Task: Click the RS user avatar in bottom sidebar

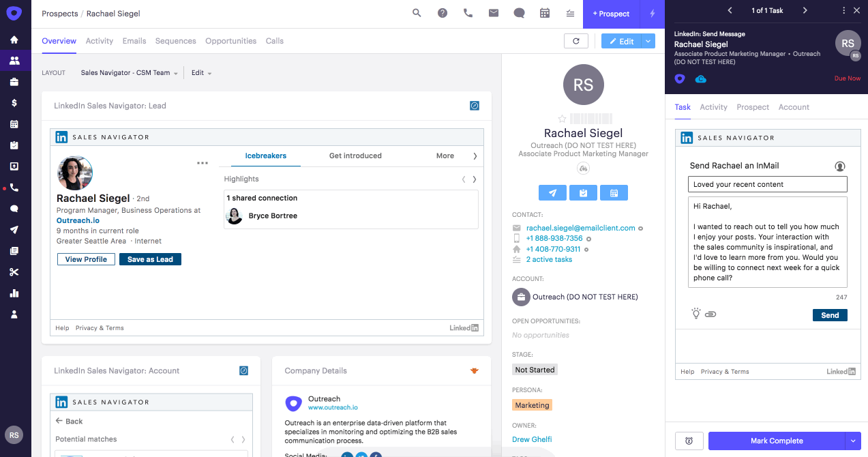Action: coord(14,434)
